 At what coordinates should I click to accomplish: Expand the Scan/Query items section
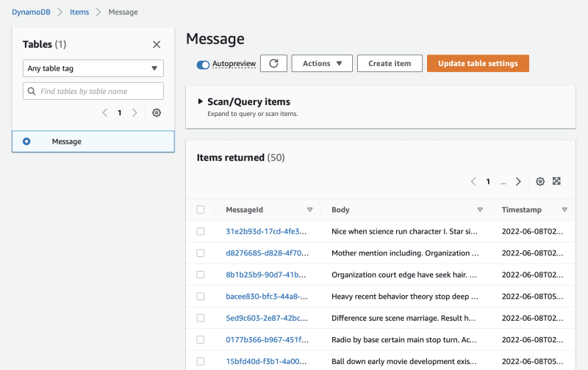pyautogui.click(x=200, y=101)
